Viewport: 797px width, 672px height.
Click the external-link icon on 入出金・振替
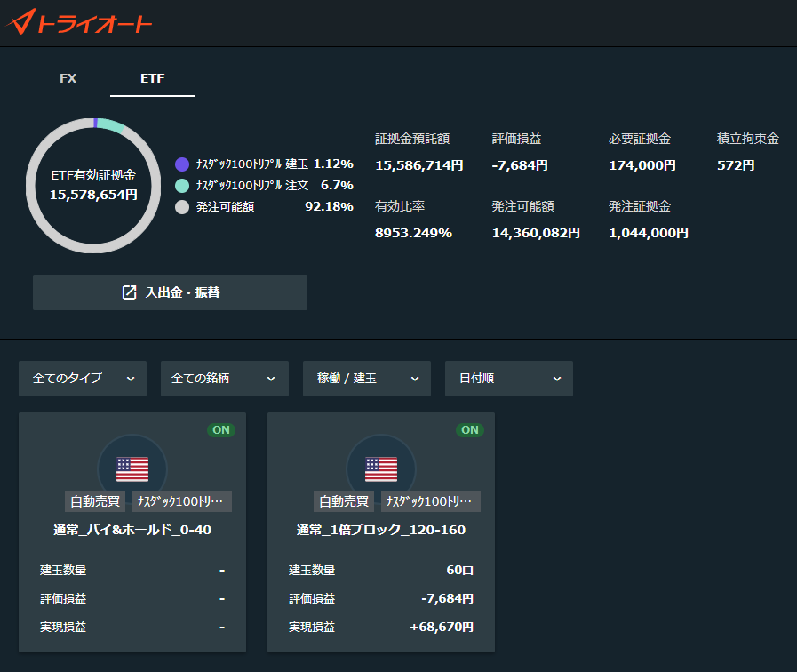point(129,292)
